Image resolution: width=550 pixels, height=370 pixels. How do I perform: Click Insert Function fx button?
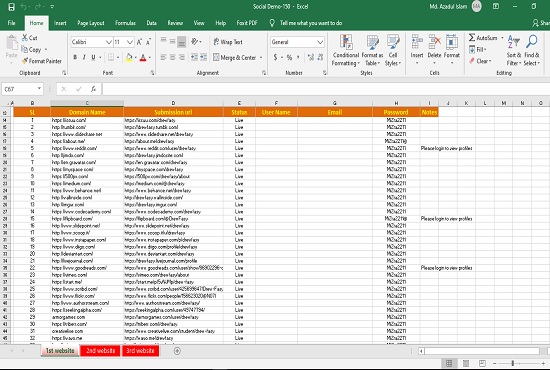pos(93,89)
